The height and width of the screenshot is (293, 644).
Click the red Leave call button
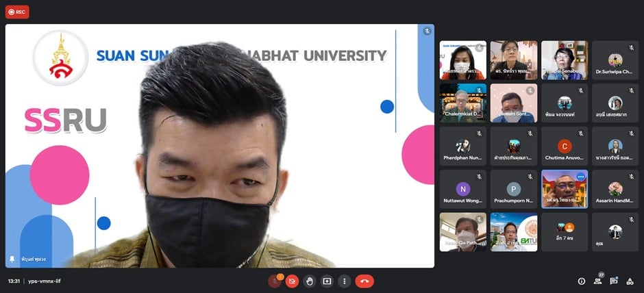pos(364,281)
